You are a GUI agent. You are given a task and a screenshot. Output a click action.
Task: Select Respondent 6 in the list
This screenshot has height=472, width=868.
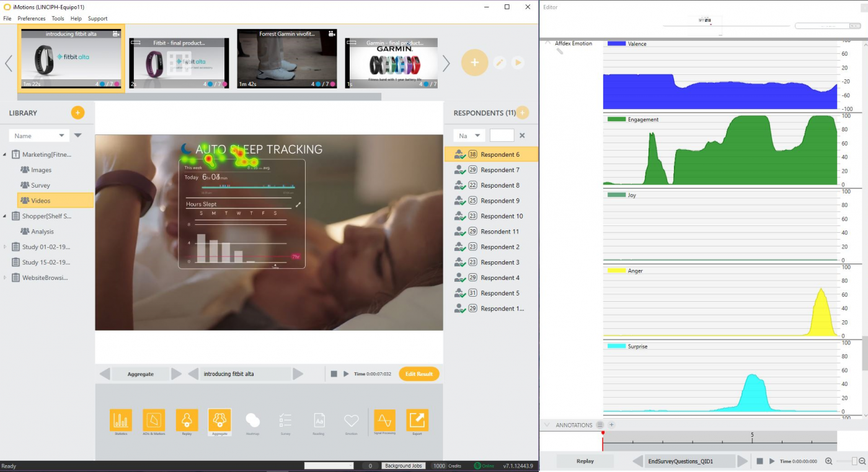[x=491, y=154]
